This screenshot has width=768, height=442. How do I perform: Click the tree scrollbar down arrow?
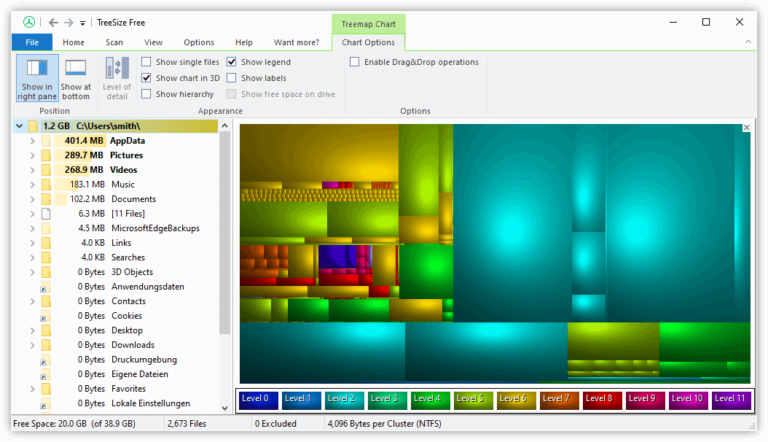click(225, 408)
